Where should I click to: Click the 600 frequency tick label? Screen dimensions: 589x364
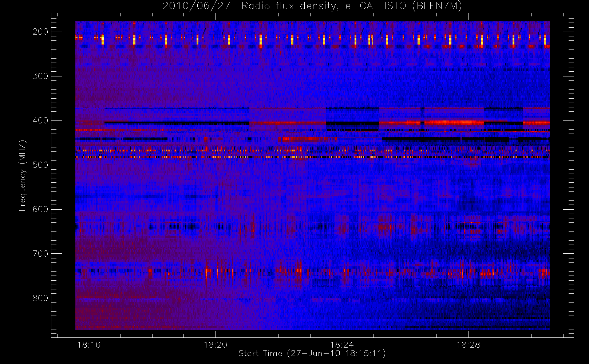click(40, 209)
